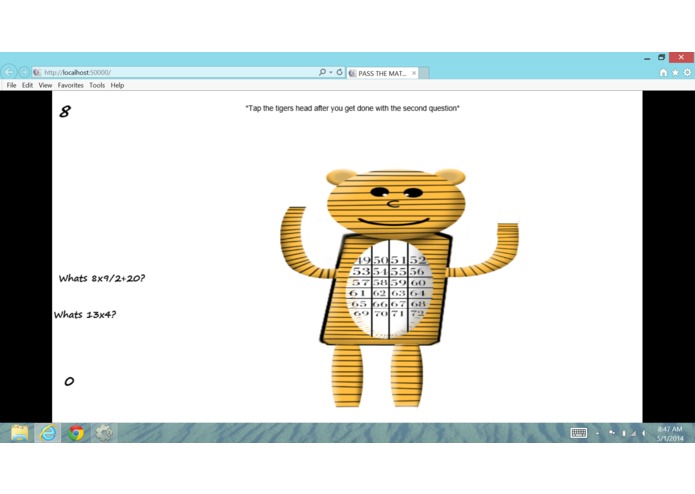Select the PASS THE MAT... browser tab
Screen dimensions: 695x494
click(382, 73)
